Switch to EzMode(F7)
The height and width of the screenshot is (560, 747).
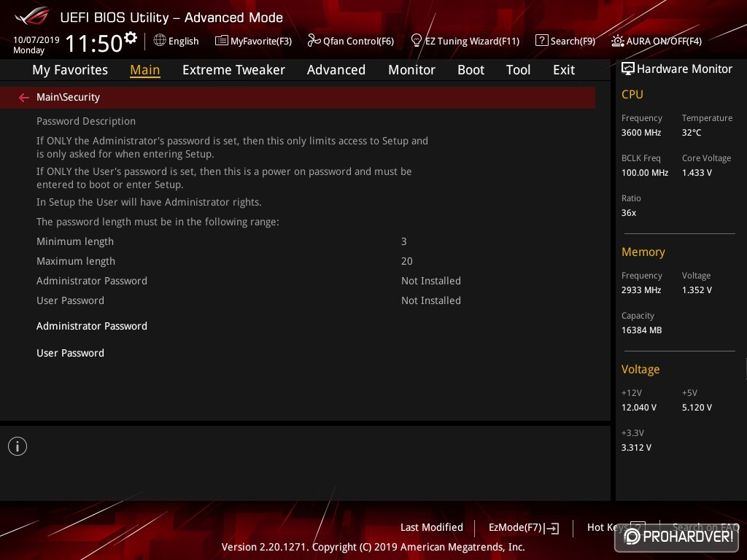point(515,528)
